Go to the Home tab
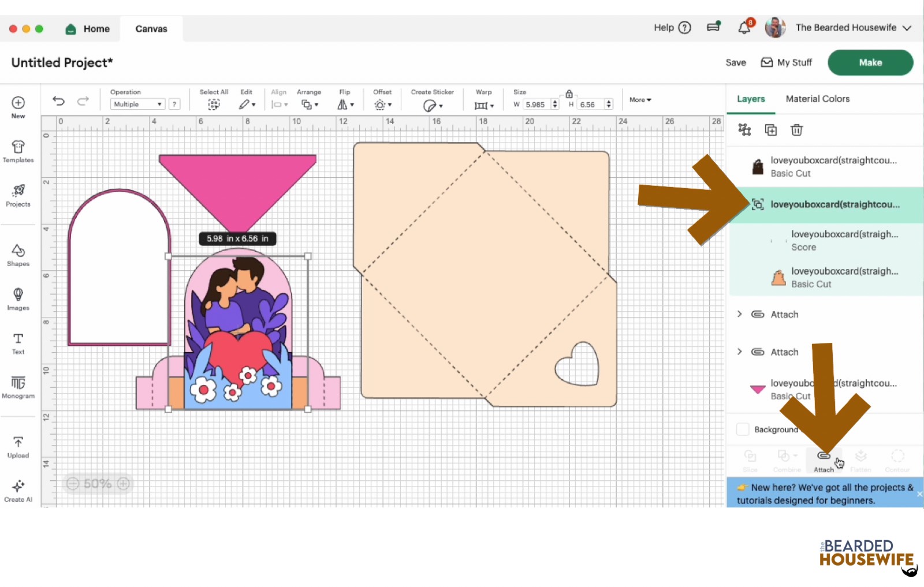This screenshot has width=924, height=587. tap(88, 29)
